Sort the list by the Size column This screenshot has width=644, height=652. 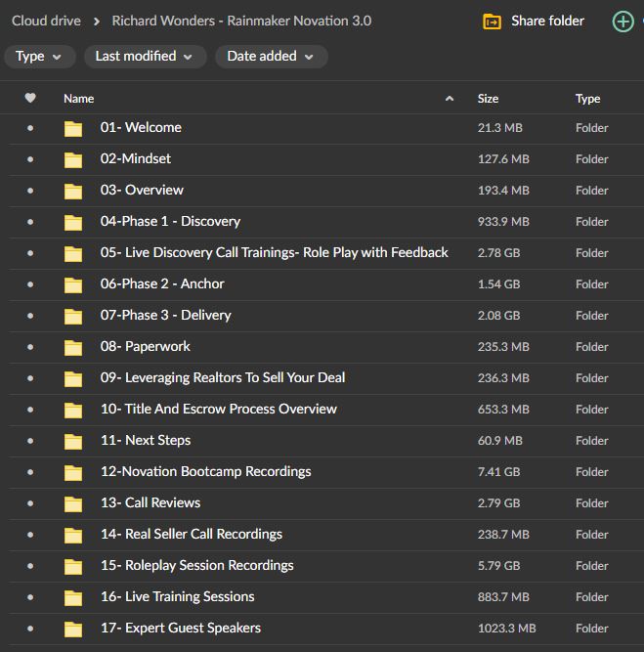pos(488,99)
